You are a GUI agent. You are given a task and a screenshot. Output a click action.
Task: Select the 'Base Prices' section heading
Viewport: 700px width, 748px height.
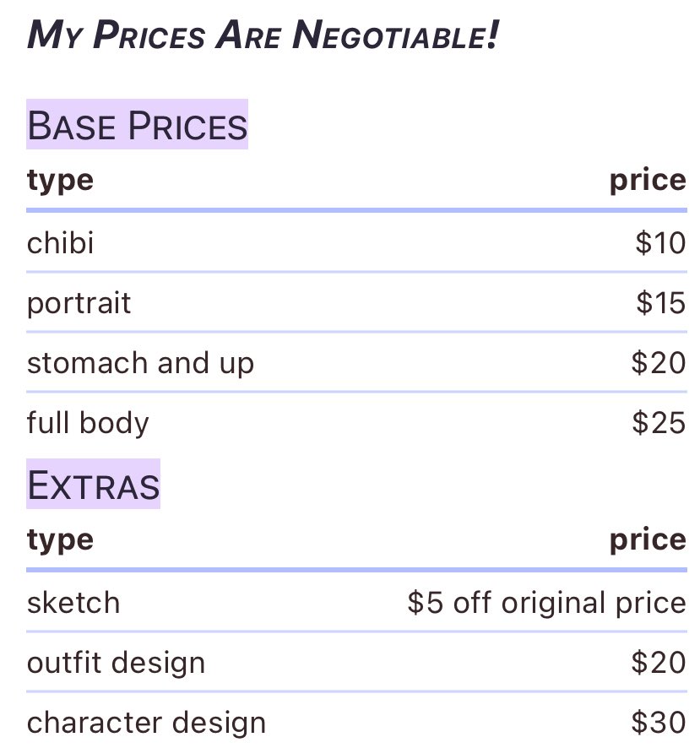click(137, 124)
